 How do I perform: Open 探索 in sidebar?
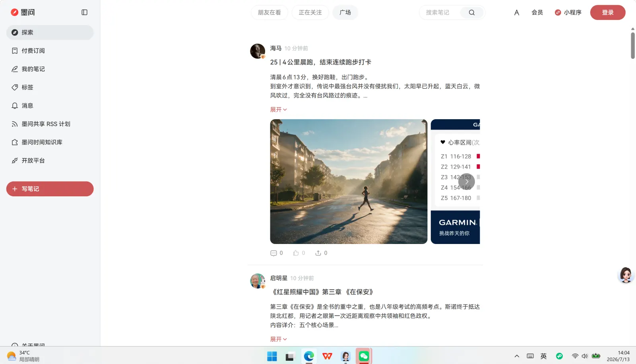coord(50,33)
